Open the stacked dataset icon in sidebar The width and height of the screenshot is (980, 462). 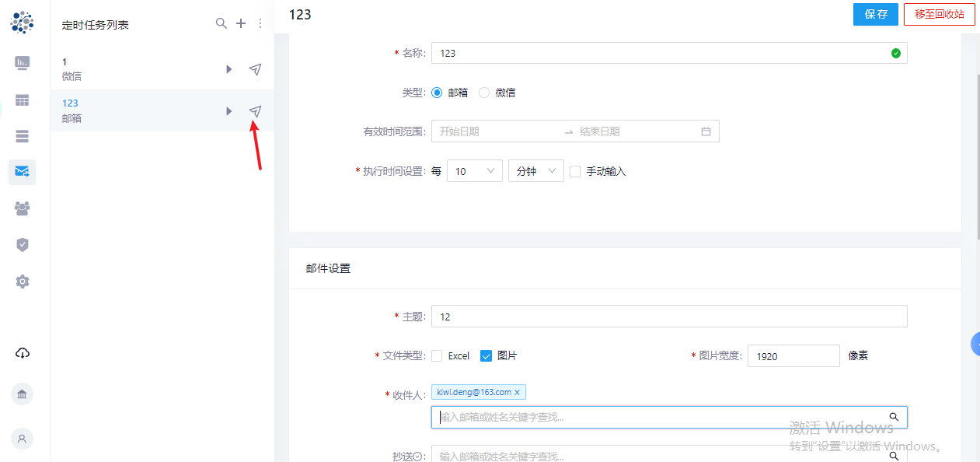click(x=22, y=136)
